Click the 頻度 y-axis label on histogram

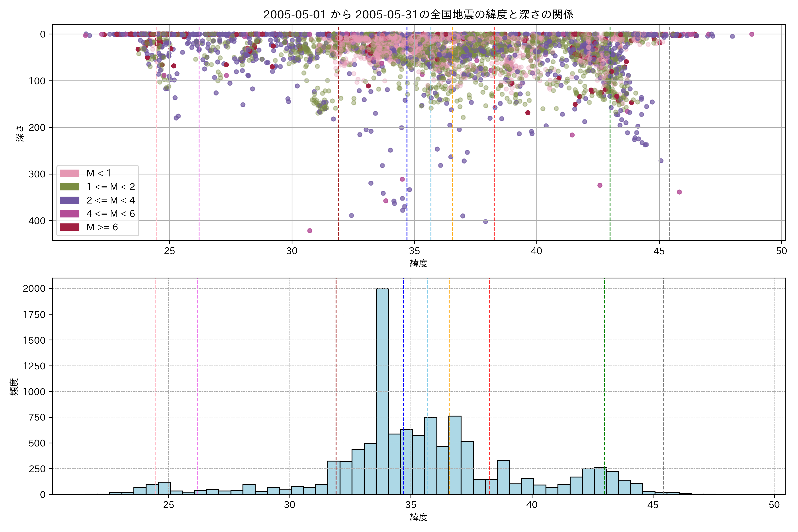[14, 387]
